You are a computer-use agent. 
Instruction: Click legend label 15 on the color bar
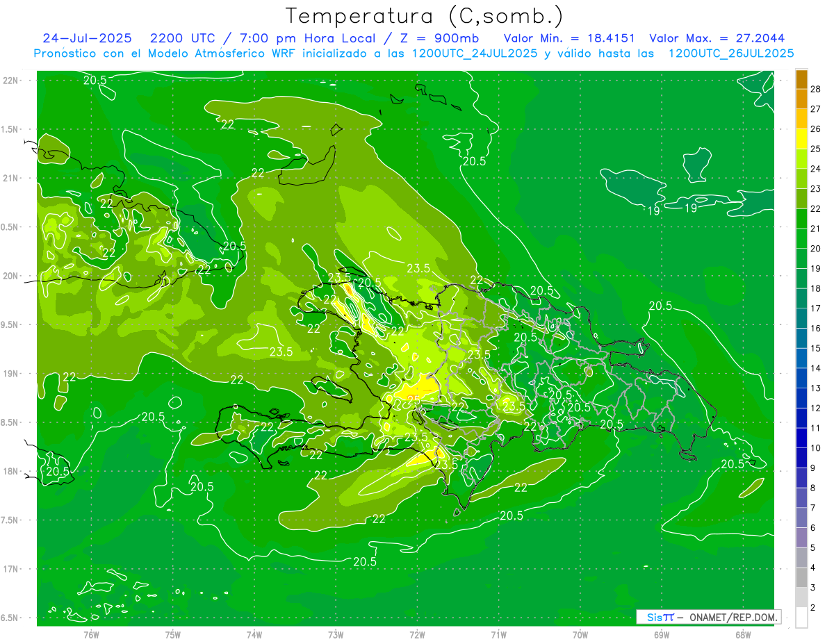click(816, 348)
